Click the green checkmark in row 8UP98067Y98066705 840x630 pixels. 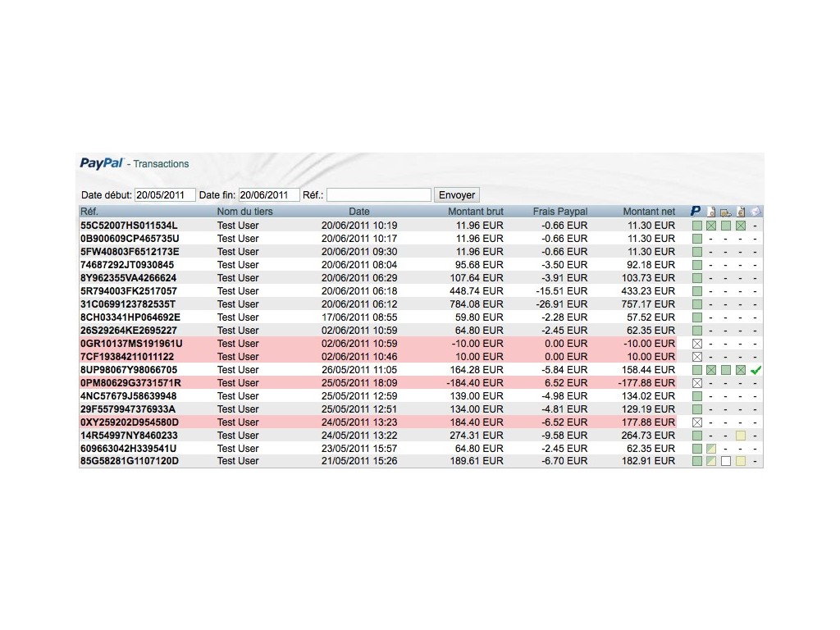(756, 370)
